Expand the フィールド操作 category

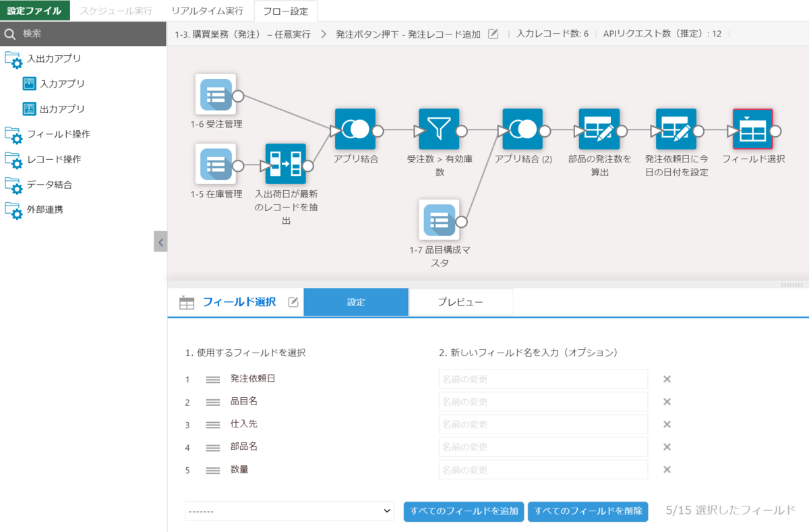(x=47, y=134)
